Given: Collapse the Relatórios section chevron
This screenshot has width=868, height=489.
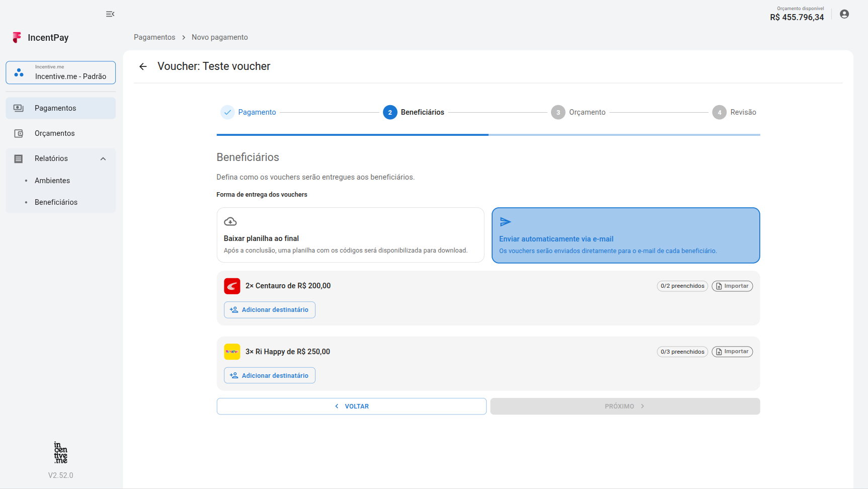Looking at the screenshot, I should point(103,159).
